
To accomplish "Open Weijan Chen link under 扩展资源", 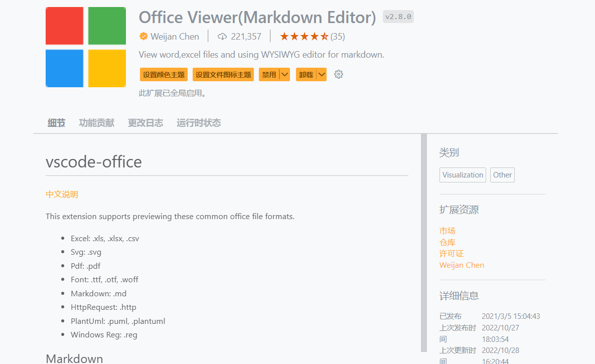I will pos(462,265).
